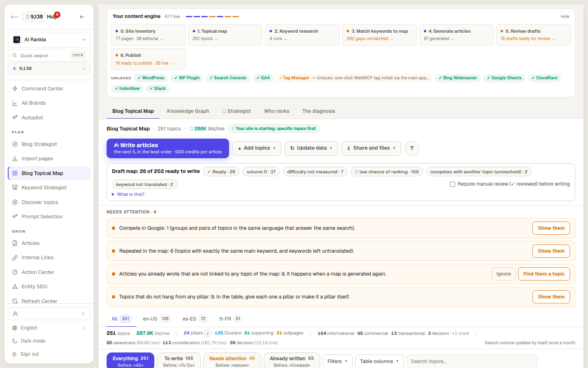588x368 pixels.
Task: Show them for Repeated in the map
Action: point(551,251)
